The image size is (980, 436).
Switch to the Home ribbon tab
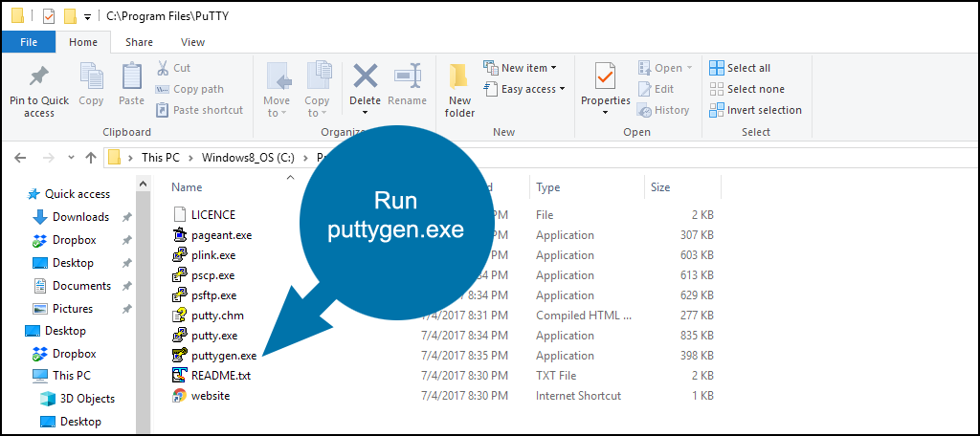[83, 42]
